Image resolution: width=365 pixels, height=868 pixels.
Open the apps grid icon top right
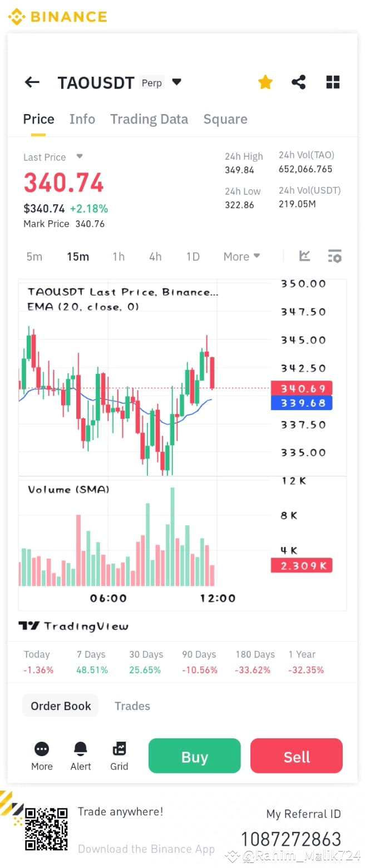[333, 82]
